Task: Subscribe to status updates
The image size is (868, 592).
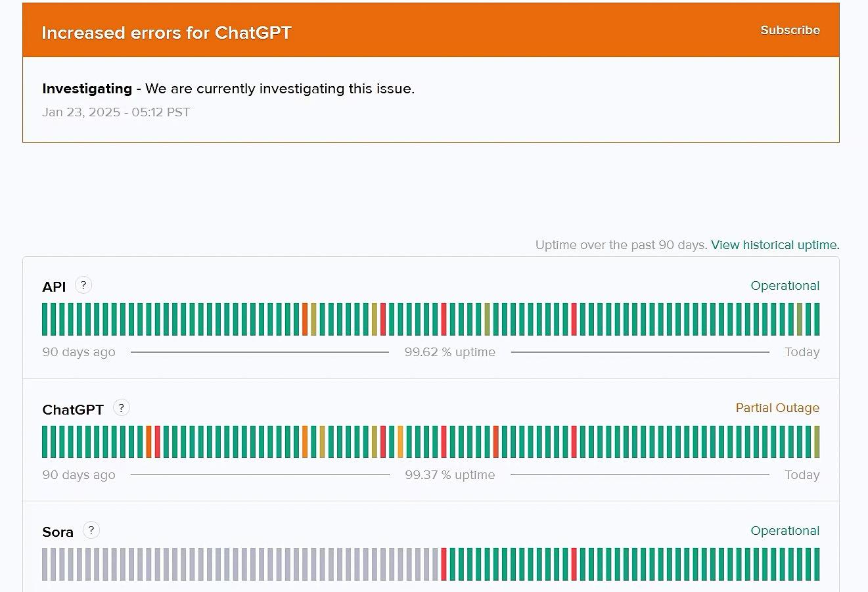Action: pos(790,30)
